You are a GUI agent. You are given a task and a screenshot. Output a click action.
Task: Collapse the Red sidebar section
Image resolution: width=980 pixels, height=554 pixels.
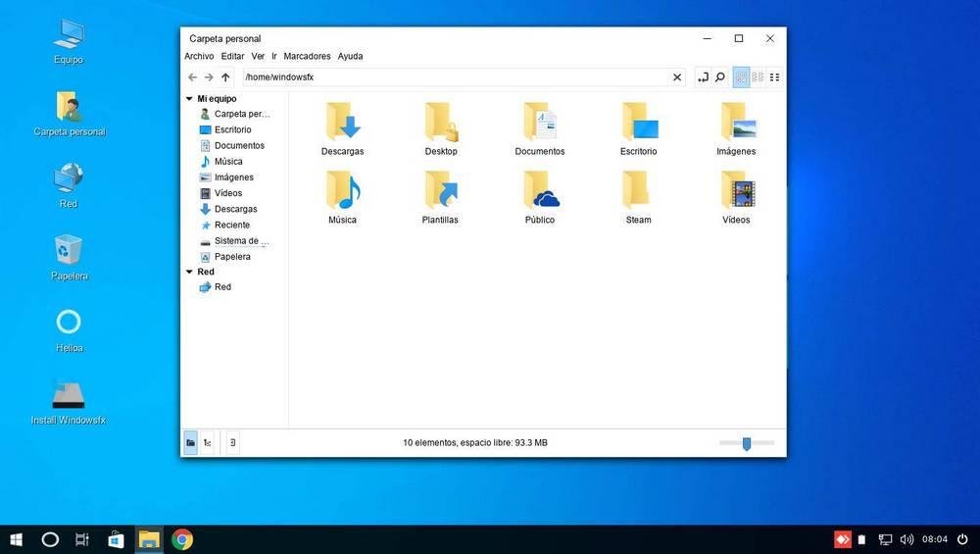[189, 272]
